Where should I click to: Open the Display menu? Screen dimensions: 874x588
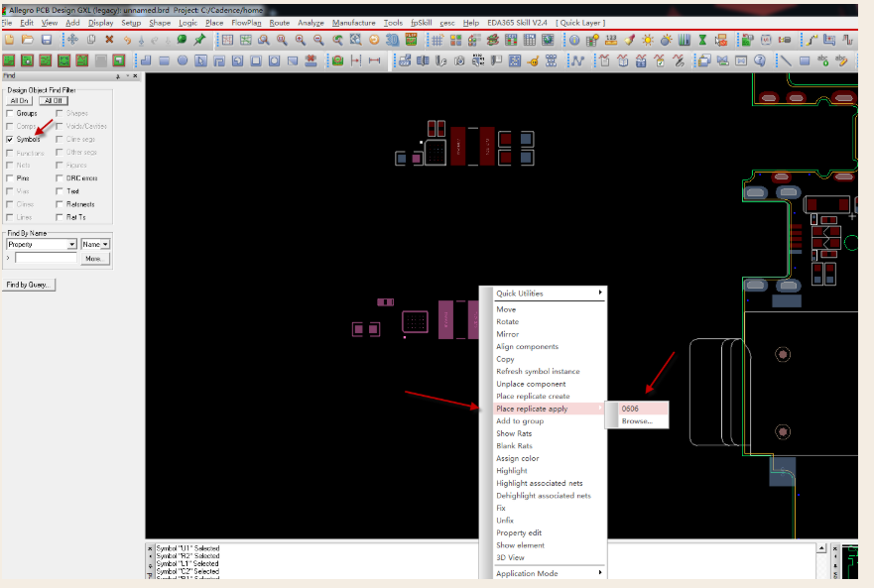point(101,23)
